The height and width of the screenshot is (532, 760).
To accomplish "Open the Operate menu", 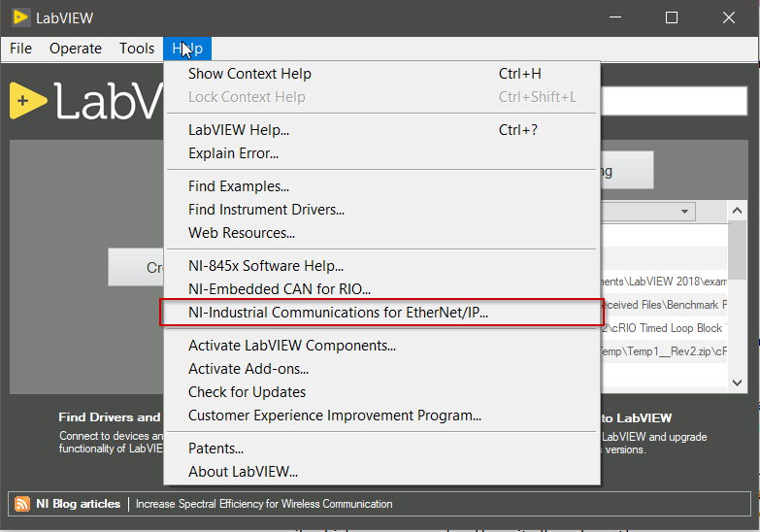I will 76,49.
